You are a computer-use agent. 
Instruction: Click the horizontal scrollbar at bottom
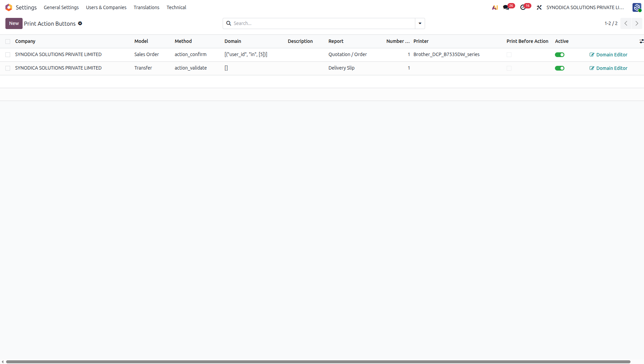[318, 362]
